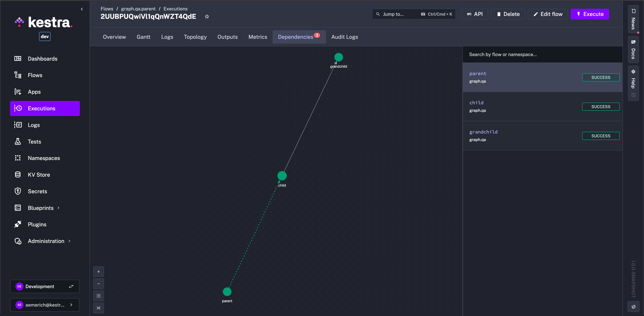Click the search by flow or namespace field

[x=525, y=54]
